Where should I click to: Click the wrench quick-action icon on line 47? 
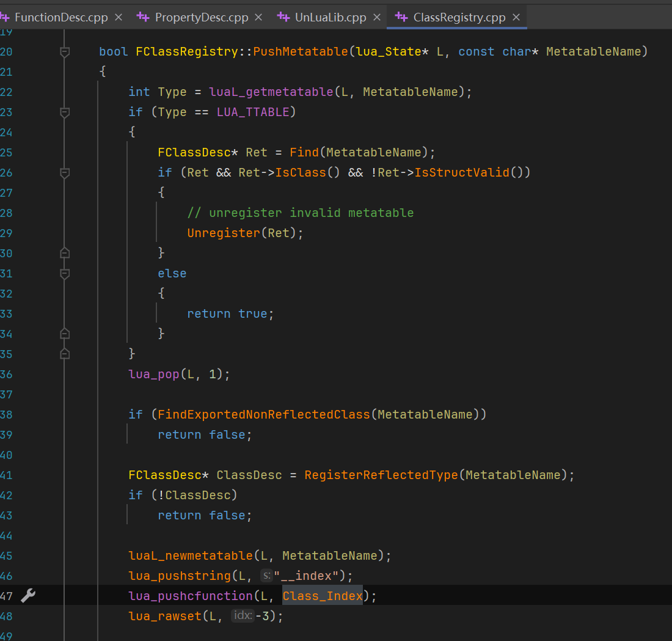(x=28, y=596)
